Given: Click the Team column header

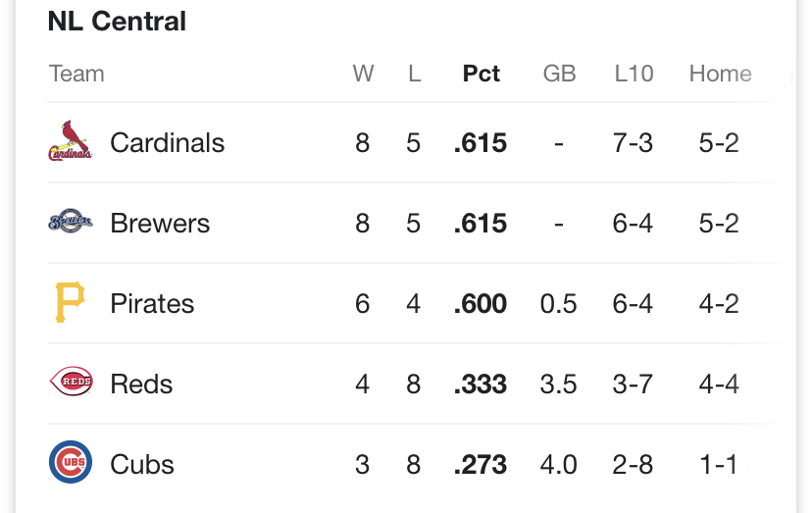Looking at the screenshot, I should (x=76, y=74).
